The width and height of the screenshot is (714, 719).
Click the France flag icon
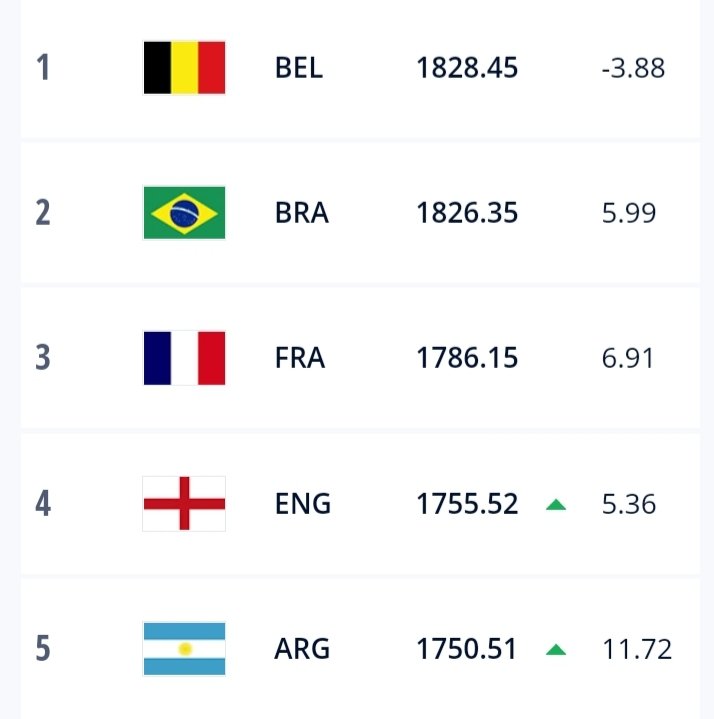click(x=184, y=358)
